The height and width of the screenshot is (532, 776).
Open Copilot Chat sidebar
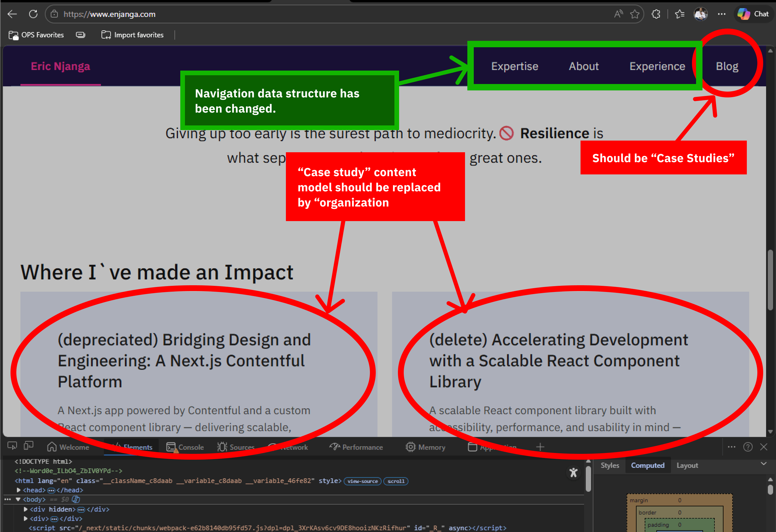754,14
